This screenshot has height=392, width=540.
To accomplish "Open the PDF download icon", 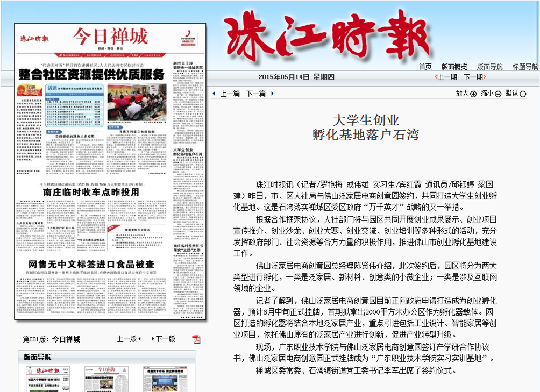I will point(196,339).
